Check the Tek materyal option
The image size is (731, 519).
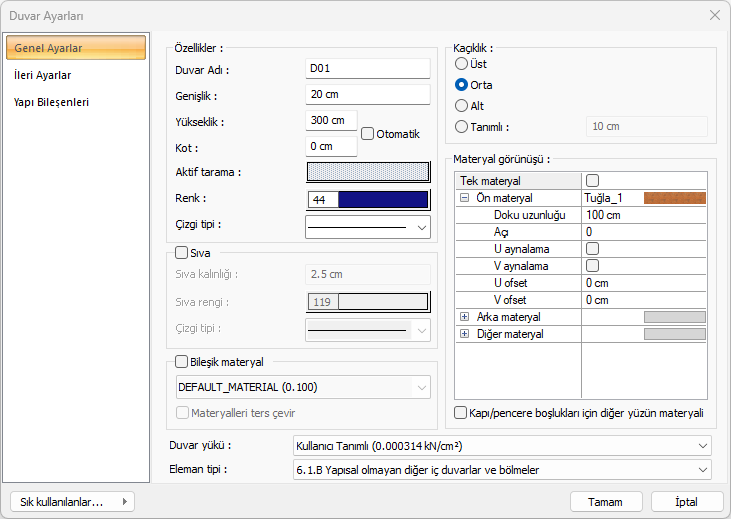tap(592, 181)
